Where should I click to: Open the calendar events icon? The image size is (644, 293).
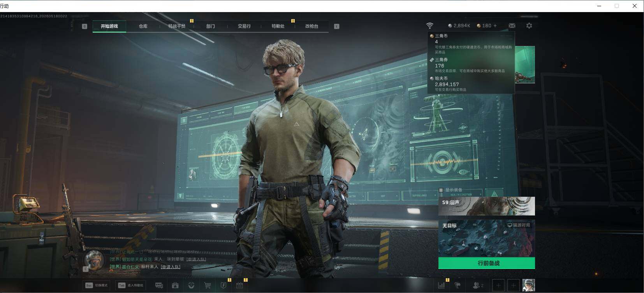coord(239,285)
